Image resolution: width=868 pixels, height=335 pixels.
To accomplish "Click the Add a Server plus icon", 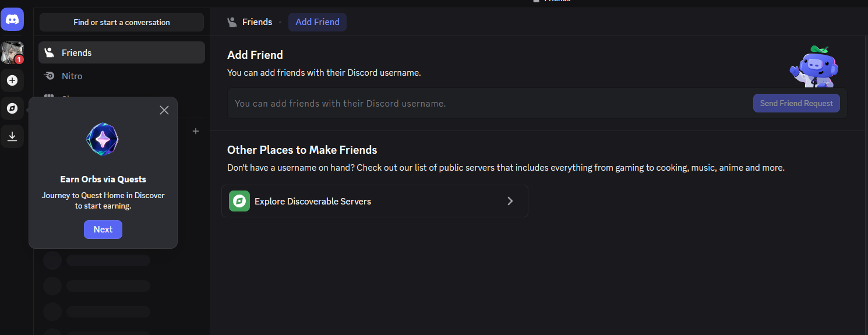I will (12, 80).
